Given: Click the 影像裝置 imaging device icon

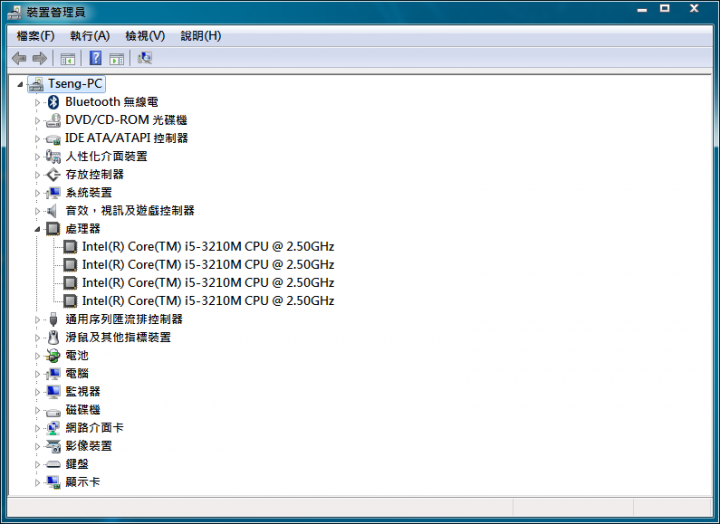Looking at the screenshot, I should point(53,446).
